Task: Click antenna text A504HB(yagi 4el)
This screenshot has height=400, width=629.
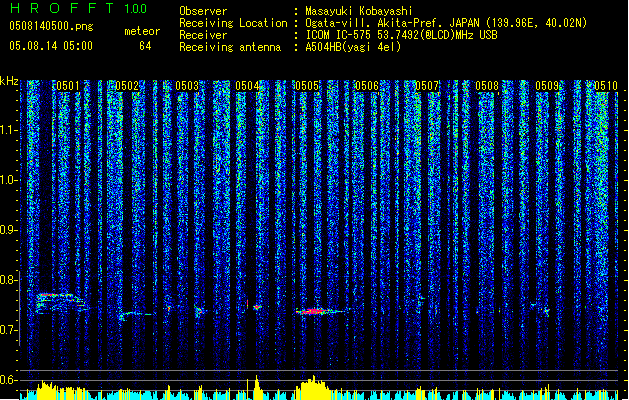Action: (x=353, y=47)
